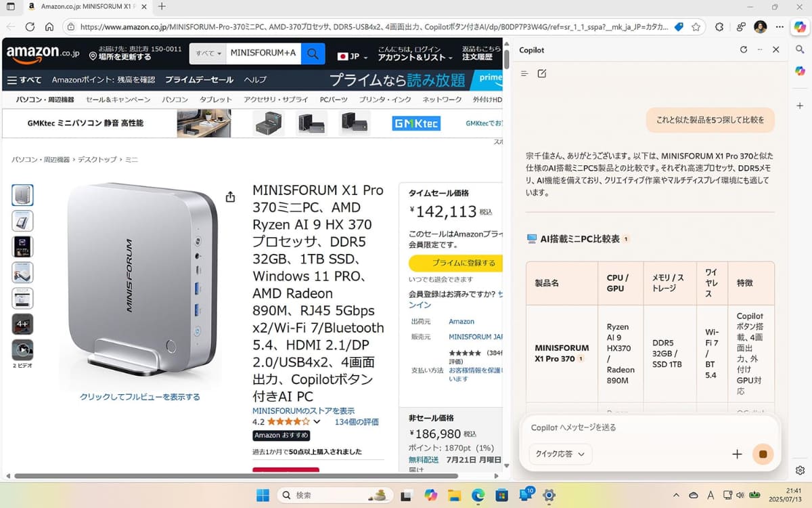Viewport: 812px width, 508px height.
Task: Click the Windows taskbar 検索 search box
Action: coord(335,495)
